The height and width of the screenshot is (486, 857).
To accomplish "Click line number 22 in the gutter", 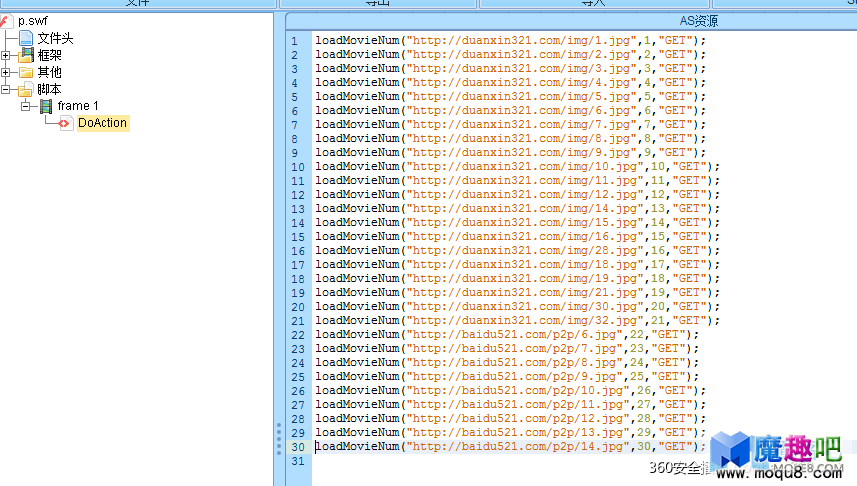I will coord(298,335).
